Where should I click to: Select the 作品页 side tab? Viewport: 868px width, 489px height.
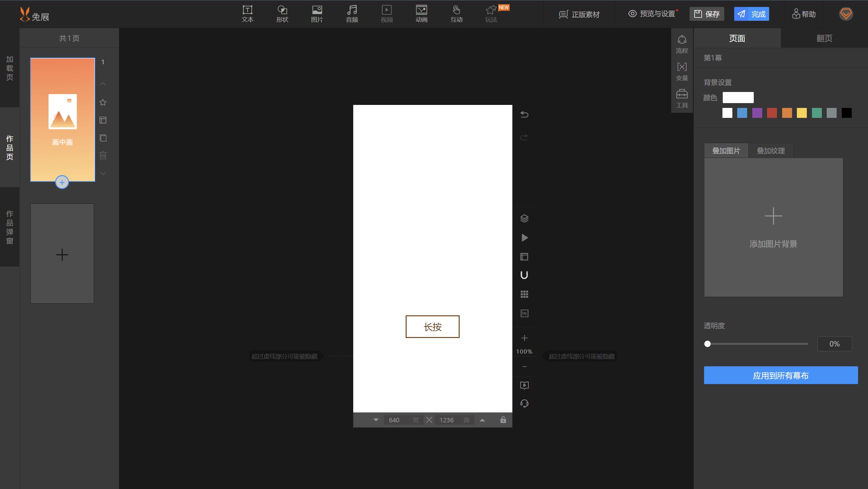click(x=10, y=148)
